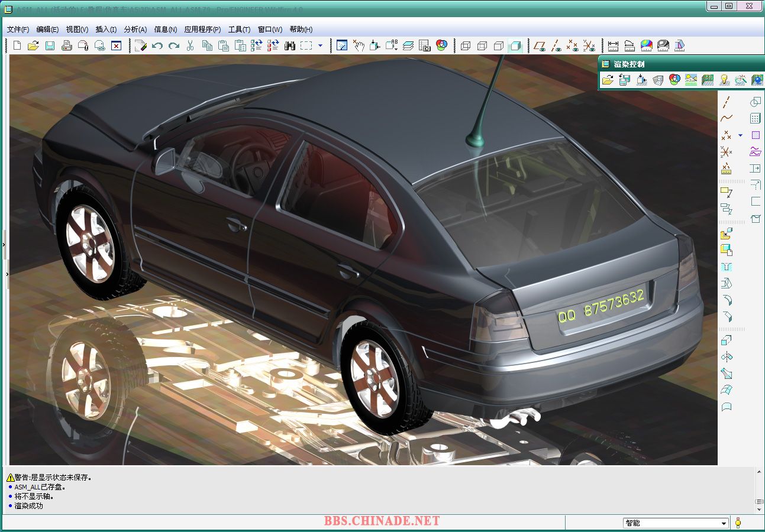Screen dimensions: 765x532
Task: Open the 文件(F) menu
Action: coord(18,29)
